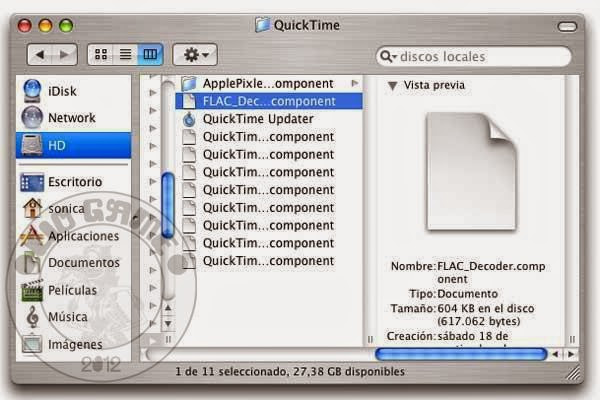Switch to icon view
This screenshot has height=400, width=600.
[x=101, y=54]
